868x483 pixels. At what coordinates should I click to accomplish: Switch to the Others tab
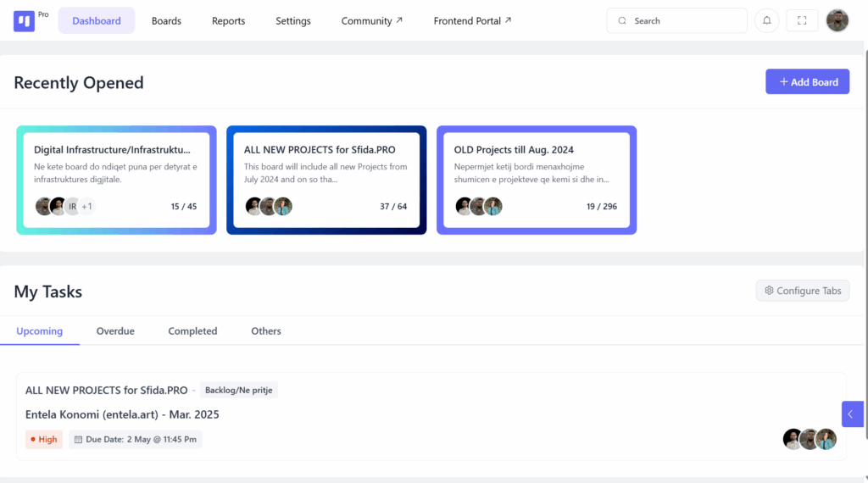coord(265,330)
